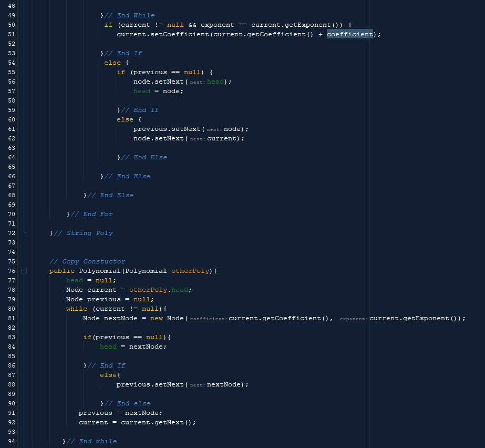Click the green 'head' on line 84

click(x=108, y=347)
